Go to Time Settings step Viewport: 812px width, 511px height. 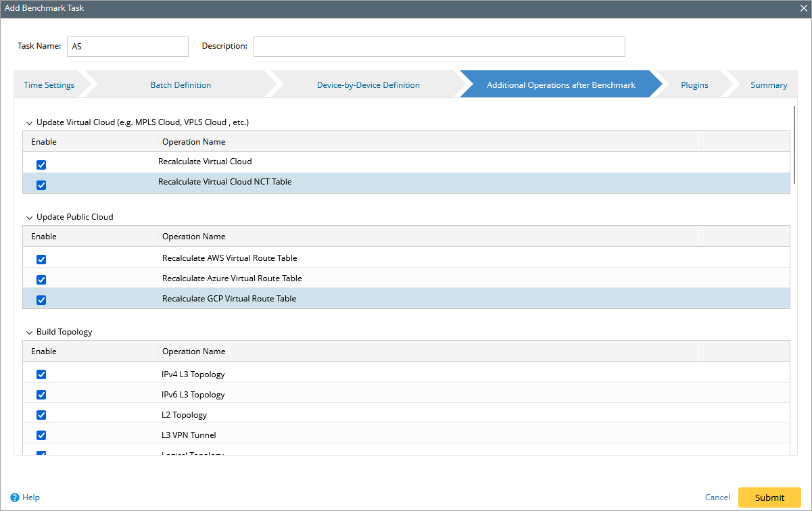pos(49,85)
